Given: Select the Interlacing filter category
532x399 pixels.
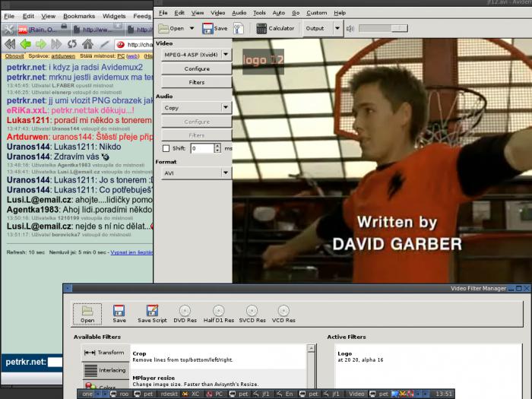Looking at the screenshot, I should click(x=106, y=370).
